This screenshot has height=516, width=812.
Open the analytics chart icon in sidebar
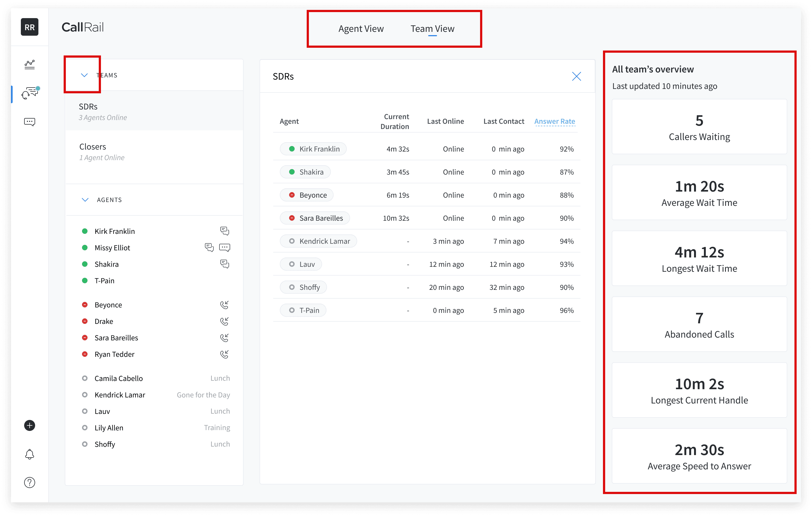30,64
